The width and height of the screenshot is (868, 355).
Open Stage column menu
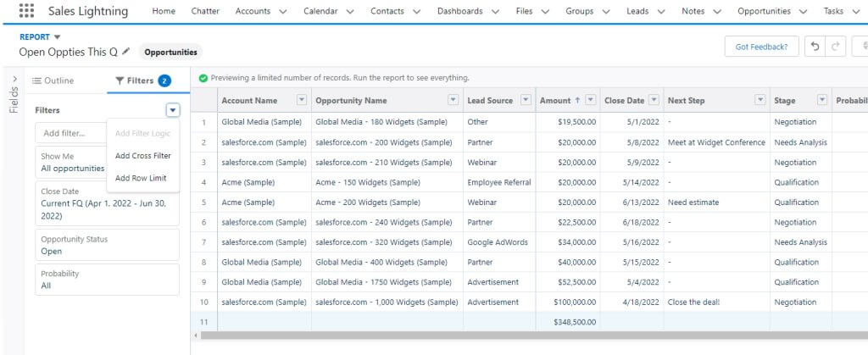pos(822,100)
